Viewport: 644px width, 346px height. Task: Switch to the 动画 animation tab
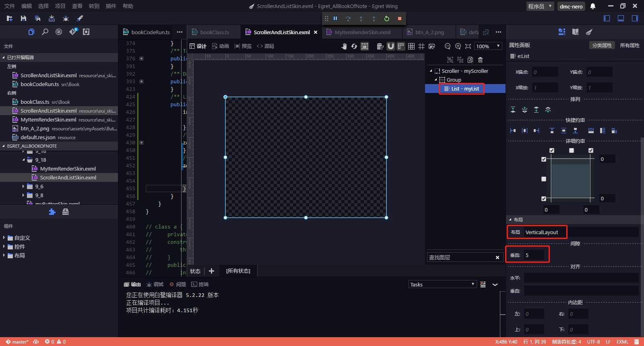[x=221, y=46]
